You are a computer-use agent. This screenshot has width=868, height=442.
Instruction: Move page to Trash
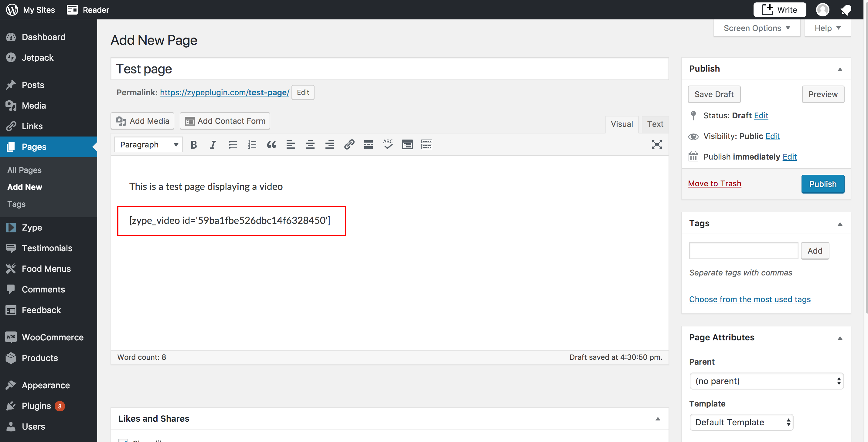[x=714, y=184]
